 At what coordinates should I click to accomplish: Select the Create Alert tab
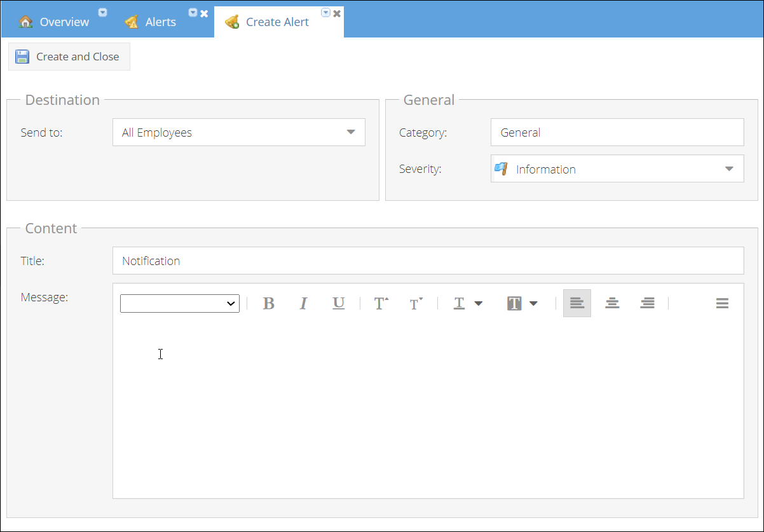tap(278, 22)
